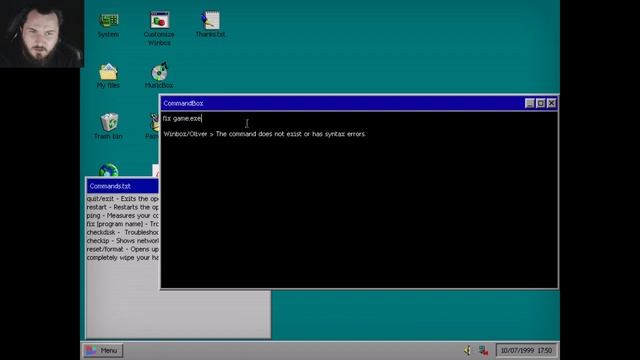
Task: Click the 'checkdisk' line in Commands.txt
Action: 122,232
